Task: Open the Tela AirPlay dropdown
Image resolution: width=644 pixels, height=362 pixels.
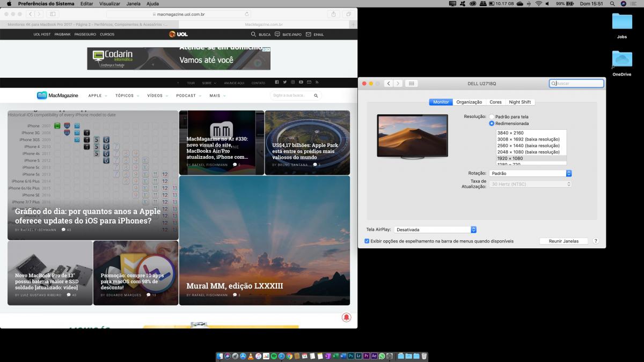Action: 435,230
